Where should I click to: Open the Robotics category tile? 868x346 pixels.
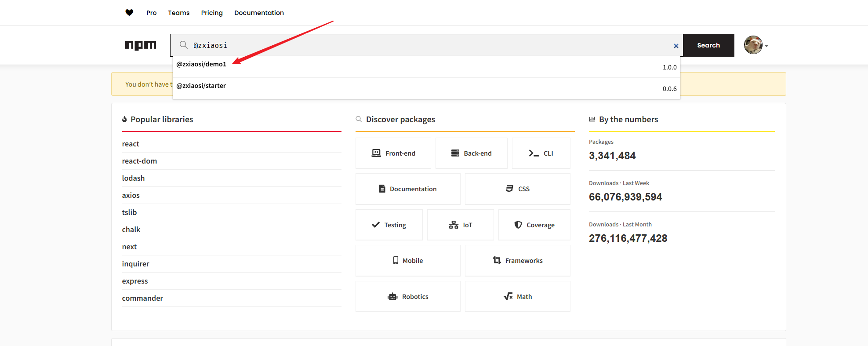[408, 297]
